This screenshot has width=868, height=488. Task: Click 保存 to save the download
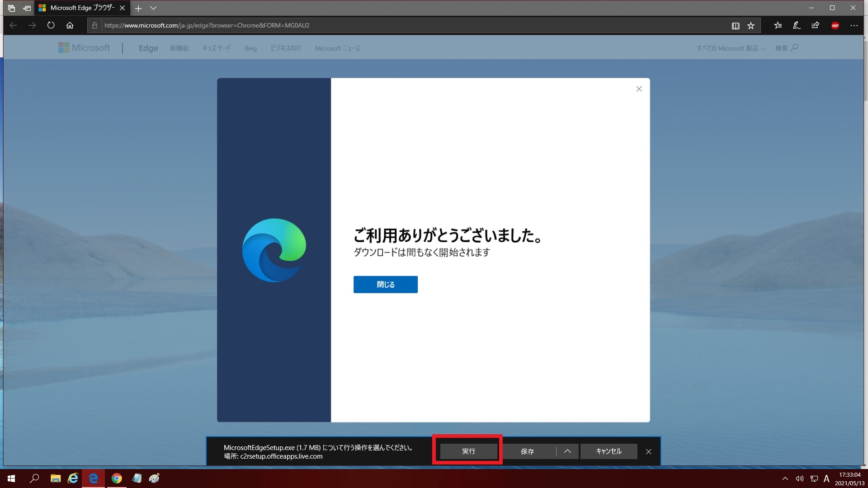coord(528,451)
